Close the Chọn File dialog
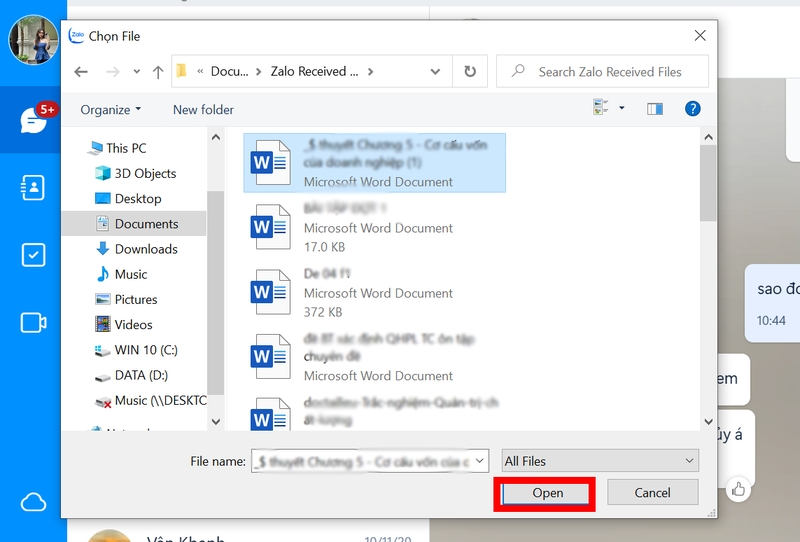The image size is (800, 542). pos(700,35)
